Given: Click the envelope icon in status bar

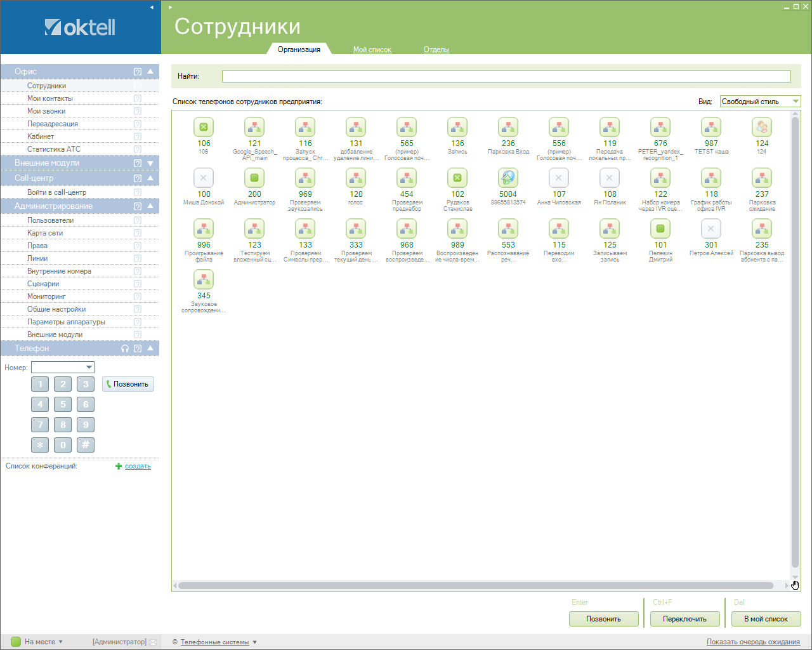Looking at the screenshot, I should click(x=153, y=642).
